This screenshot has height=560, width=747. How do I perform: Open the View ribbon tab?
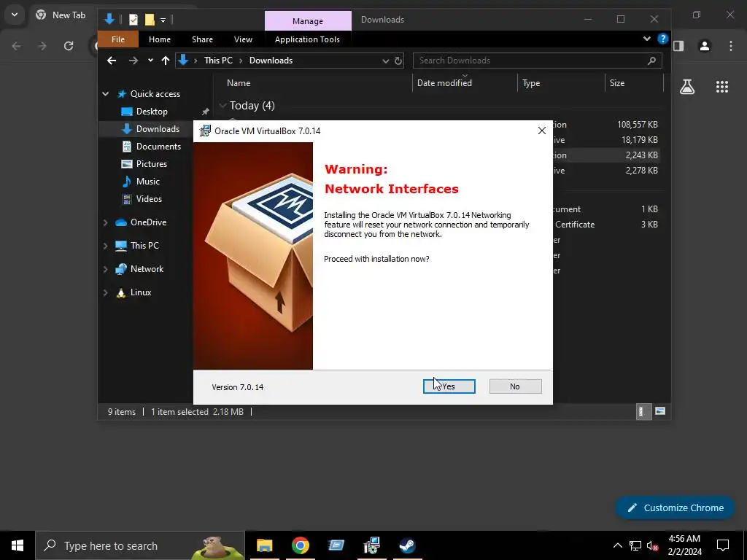point(243,39)
